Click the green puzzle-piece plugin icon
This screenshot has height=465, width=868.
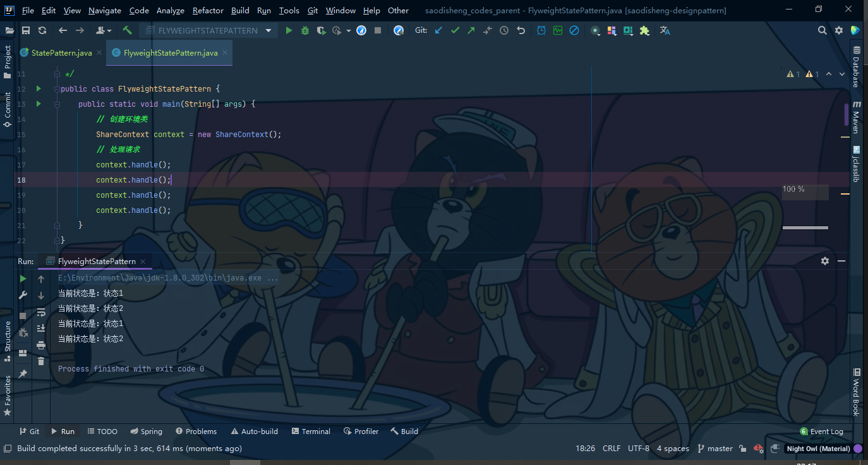(x=644, y=30)
